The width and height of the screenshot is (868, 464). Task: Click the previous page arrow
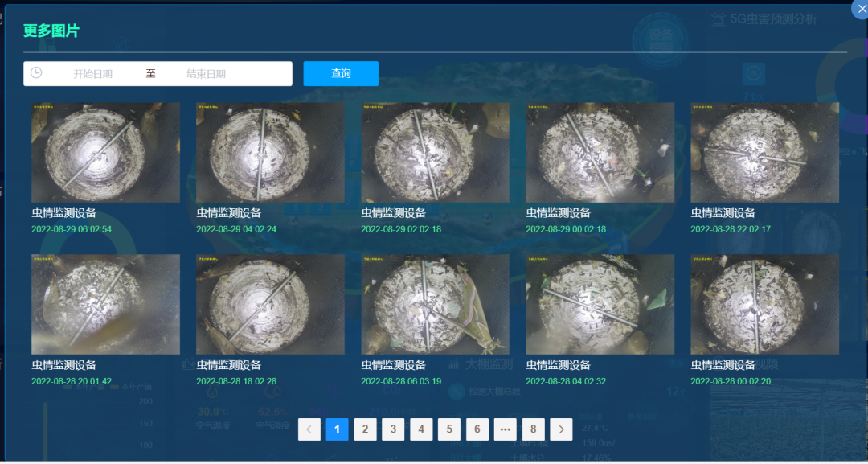tap(309, 429)
